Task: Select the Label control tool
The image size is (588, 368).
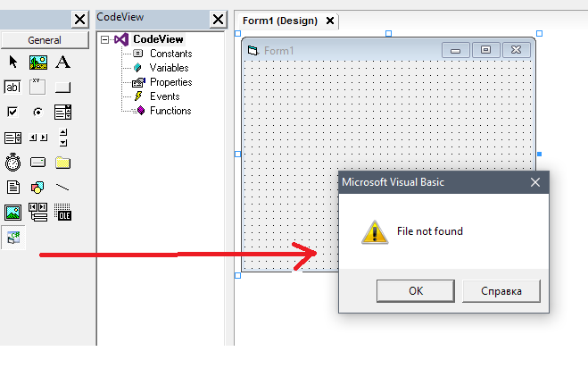Action: pos(62,62)
